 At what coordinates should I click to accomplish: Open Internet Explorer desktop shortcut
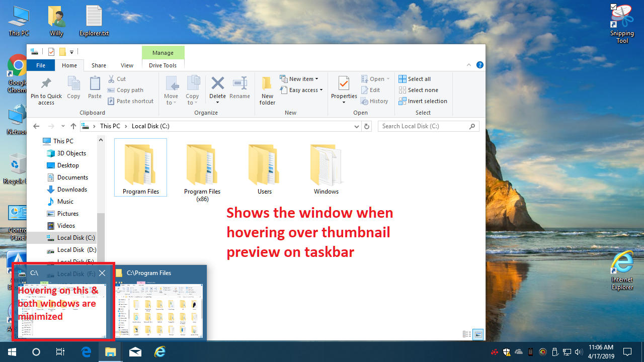622,270
